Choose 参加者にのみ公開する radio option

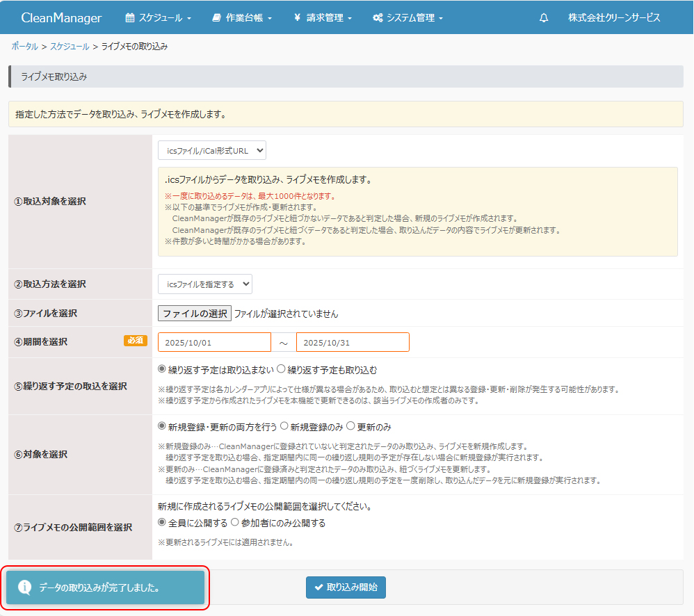click(x=235, y=523)
